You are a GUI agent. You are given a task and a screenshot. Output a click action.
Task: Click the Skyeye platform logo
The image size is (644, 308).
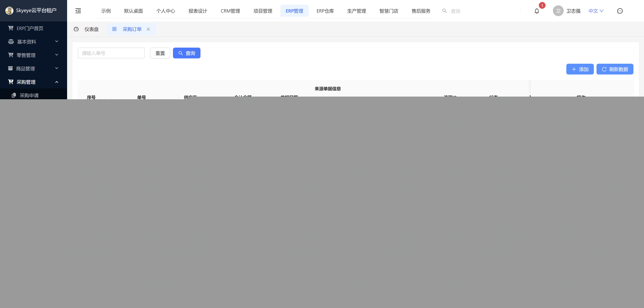9,11
